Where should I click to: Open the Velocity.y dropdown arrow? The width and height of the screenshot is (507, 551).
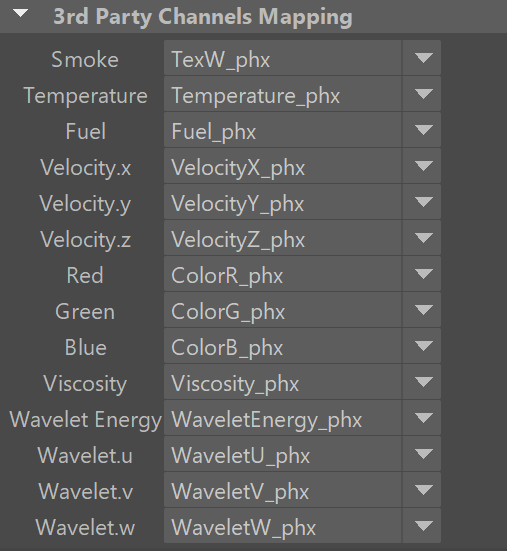point(422,202)
